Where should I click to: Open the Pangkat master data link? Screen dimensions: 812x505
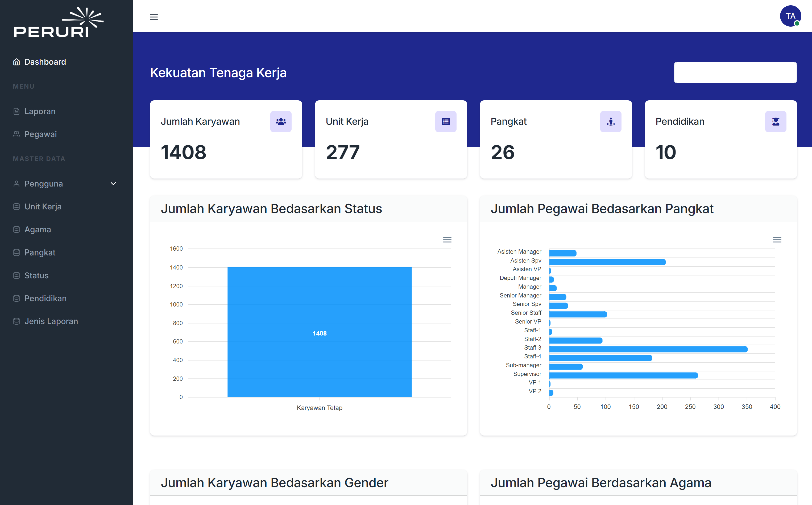tap(40, 253)
